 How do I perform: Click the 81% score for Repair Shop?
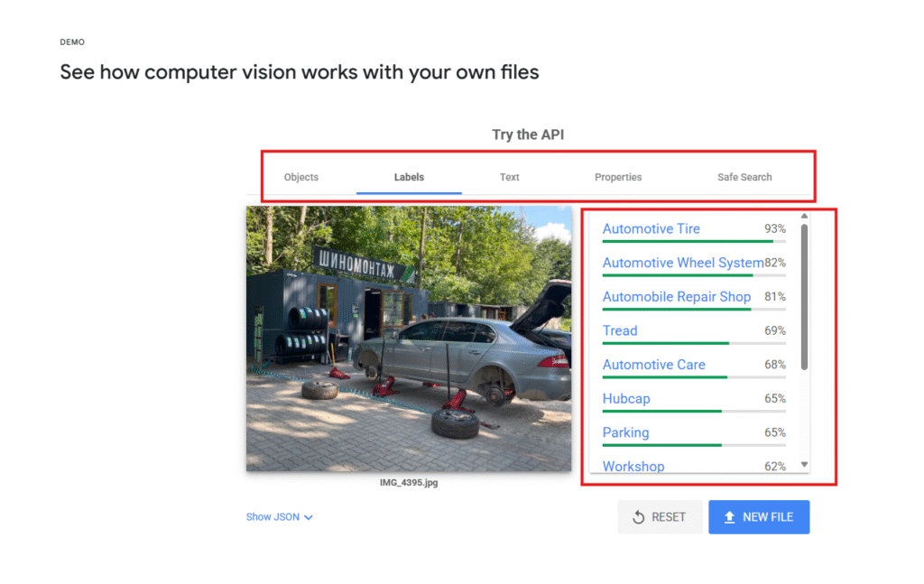(775, 296)
